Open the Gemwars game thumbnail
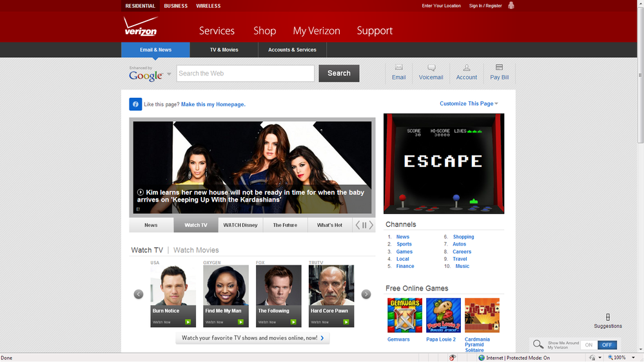 click(x=404, y=315)
